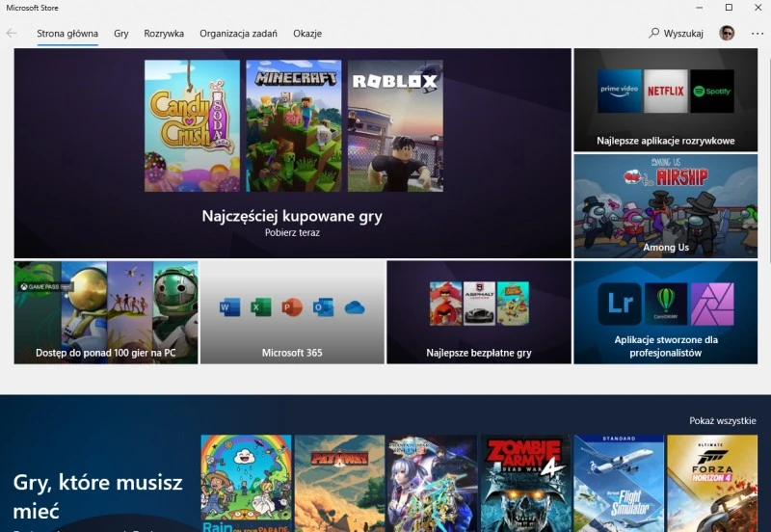
Task: Open Flight Simulator Standard cover
Action: [x=619, y=483]
